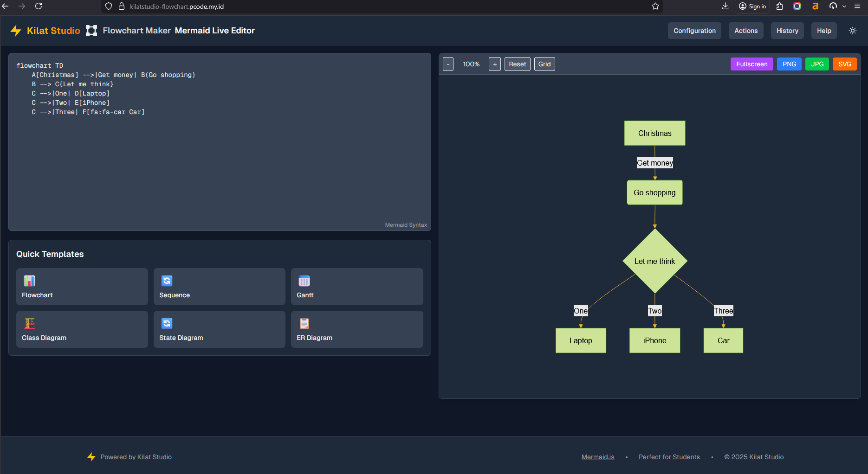
Task: Enter Fullscreen preview mode
Action: click(751, 64)
